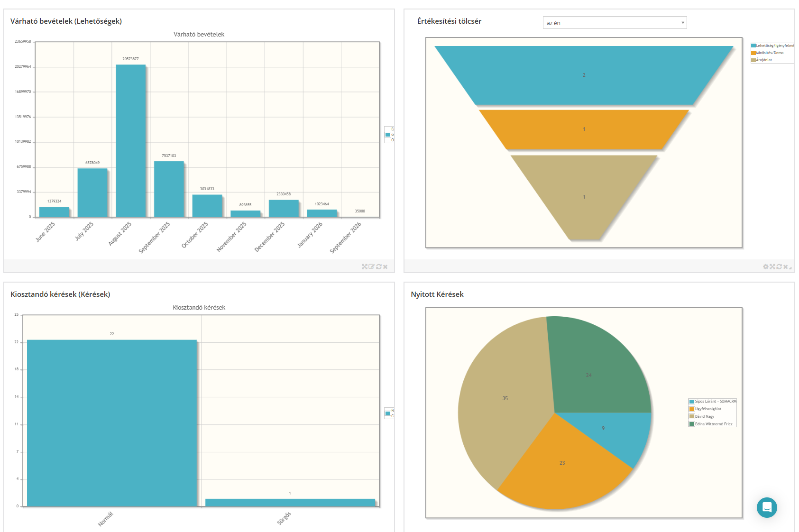Click the July 2025 revenue bar
Screen dimensions: 799x532
point(92,193)
